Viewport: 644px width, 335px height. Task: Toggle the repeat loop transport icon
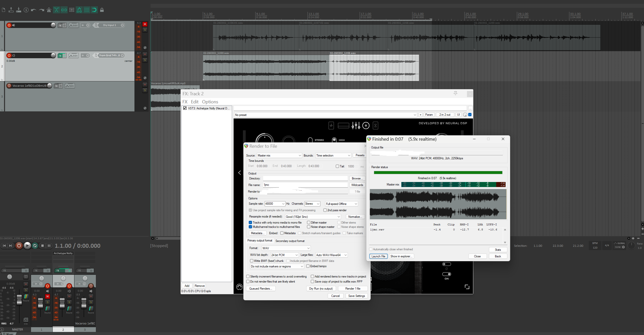(35, 246)
